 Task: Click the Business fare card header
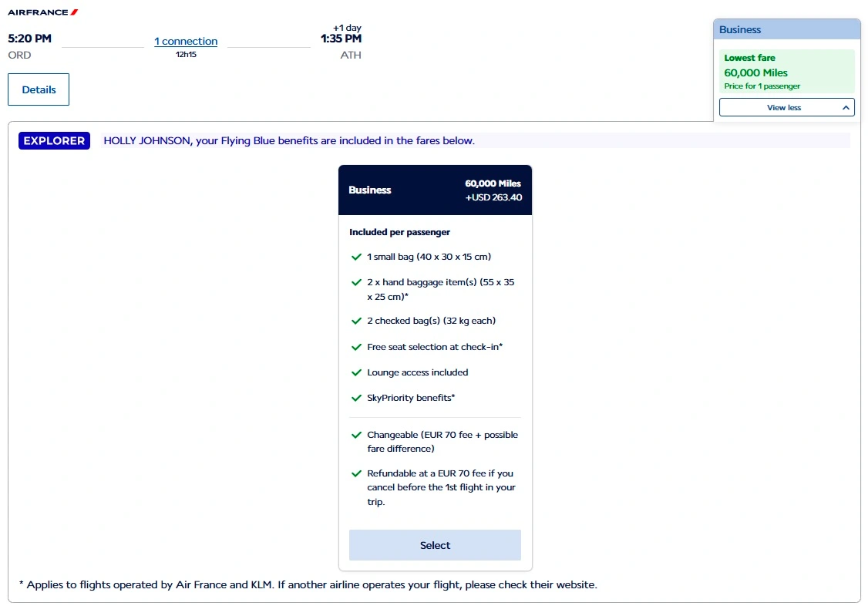(x=435, y=190)
